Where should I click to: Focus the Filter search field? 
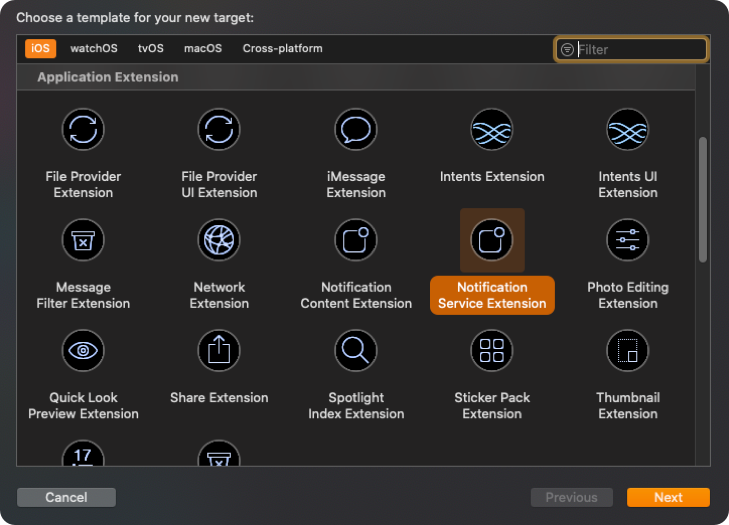click(x=631, y=49)
